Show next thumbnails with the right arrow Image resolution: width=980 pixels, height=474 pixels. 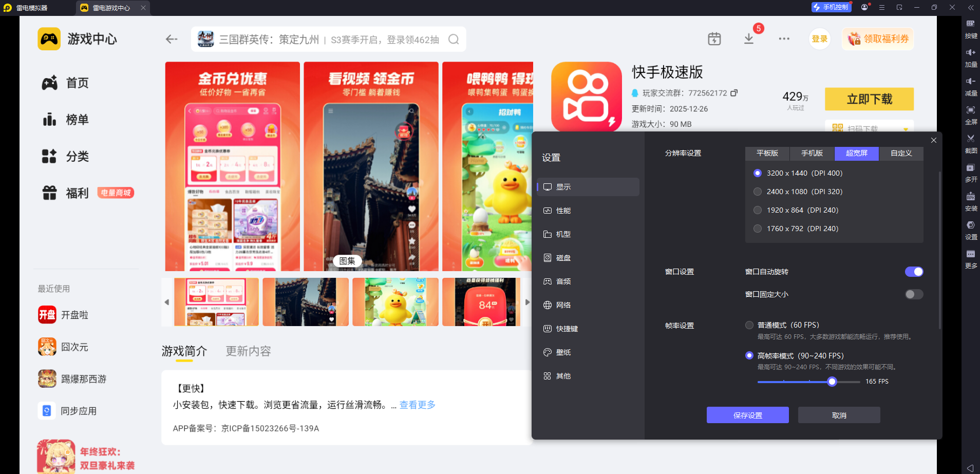(527, 302)
